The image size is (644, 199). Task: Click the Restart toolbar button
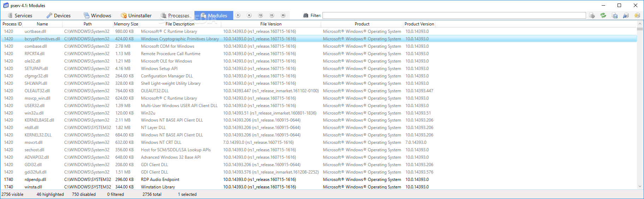click(261, 16)
